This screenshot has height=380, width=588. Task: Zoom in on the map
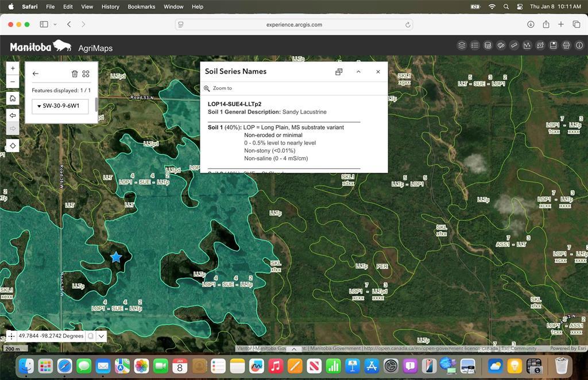pyautogui.click(x=13, y=68)
